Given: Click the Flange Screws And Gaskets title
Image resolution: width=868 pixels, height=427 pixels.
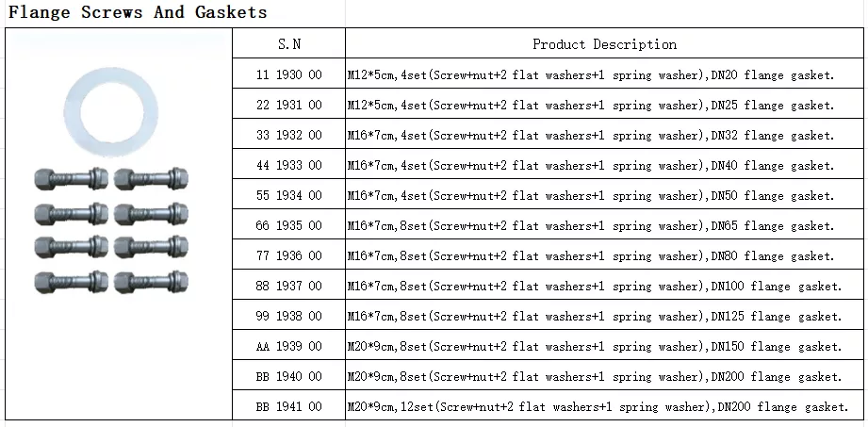Looking at the screenshot, I should point(138,12).
